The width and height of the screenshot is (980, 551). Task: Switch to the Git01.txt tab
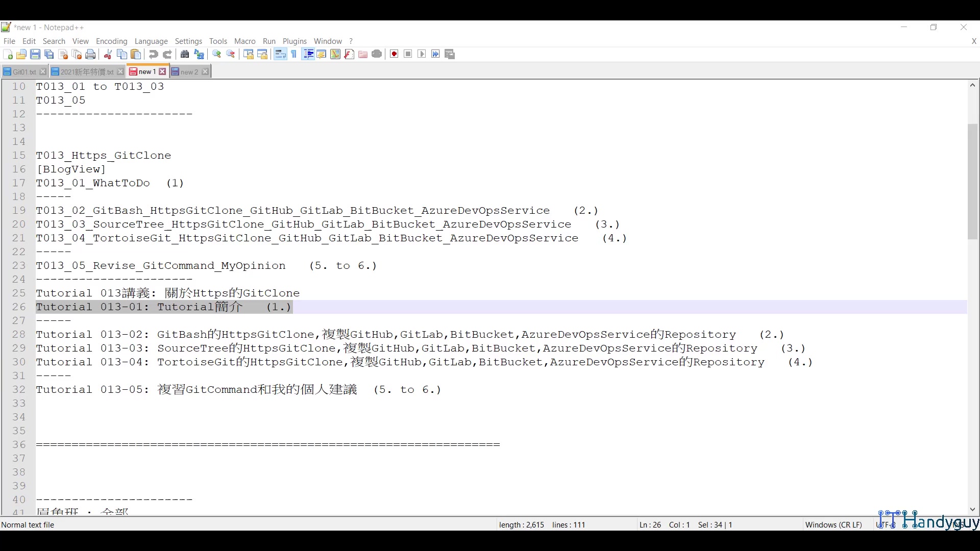pyautogui.click(x=23, y=72)
